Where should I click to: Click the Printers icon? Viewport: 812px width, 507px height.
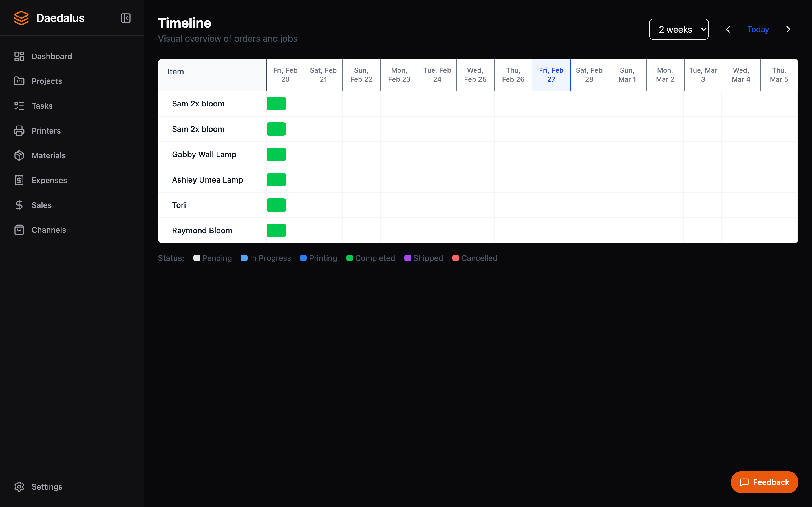coord(19,130)
